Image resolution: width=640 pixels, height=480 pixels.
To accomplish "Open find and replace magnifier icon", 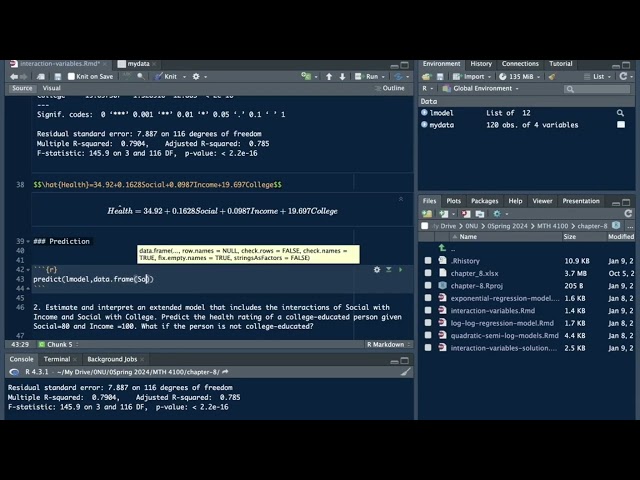I will coord(140,76).
